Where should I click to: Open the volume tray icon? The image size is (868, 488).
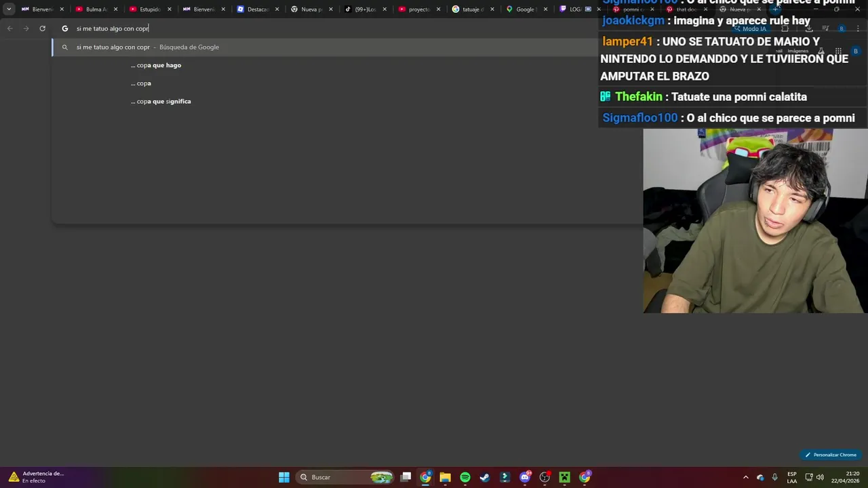[x=820, y=477]
